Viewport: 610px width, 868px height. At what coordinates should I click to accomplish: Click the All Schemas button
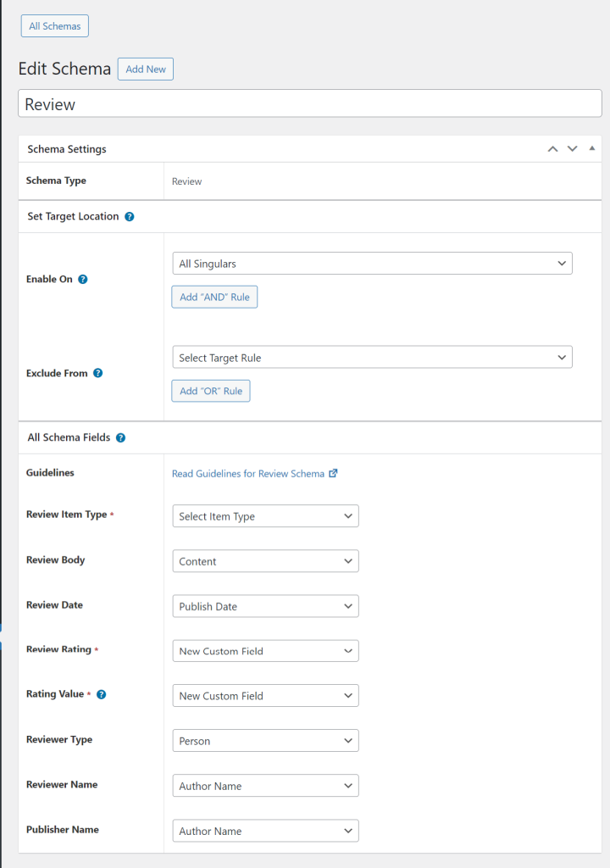pyautogui.click(x=55, y=26)
